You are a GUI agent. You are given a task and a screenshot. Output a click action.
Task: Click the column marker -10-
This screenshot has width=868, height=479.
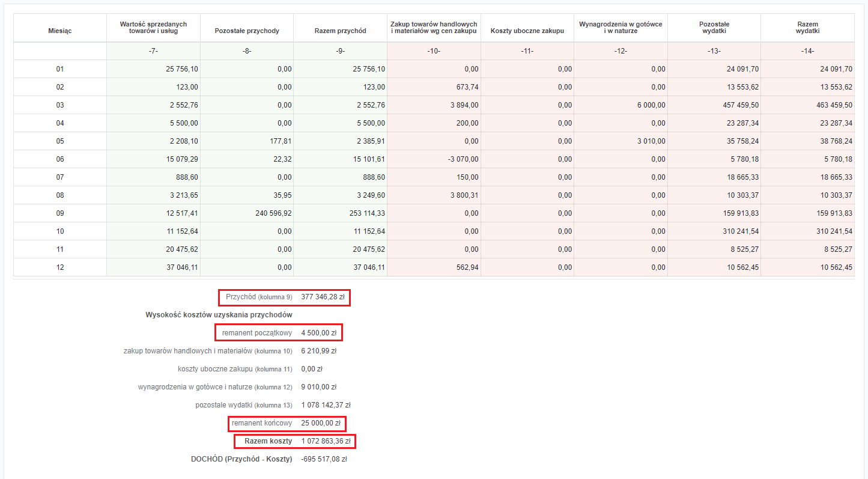(434, 52)
